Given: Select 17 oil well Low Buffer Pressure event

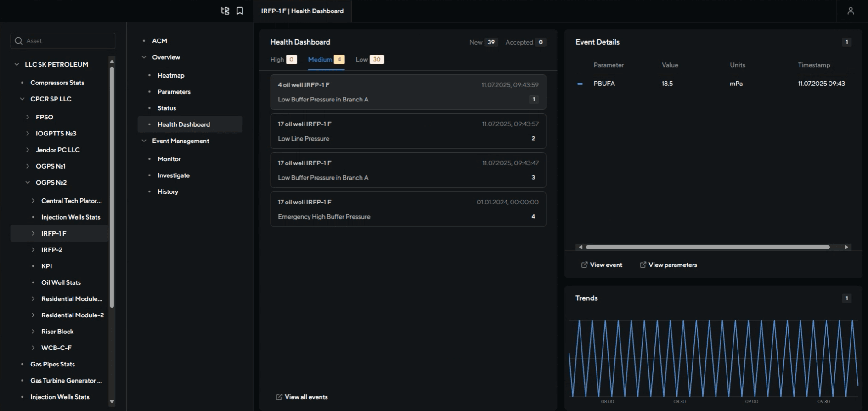Looking at the screenshot, I should pyautogui.click(x=408, y=170).
